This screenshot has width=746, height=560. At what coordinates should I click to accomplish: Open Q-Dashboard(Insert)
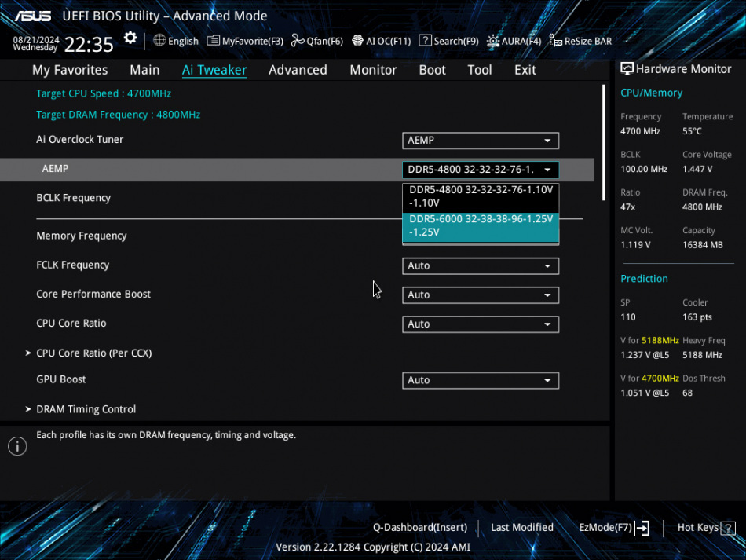[x=419, y=528]
